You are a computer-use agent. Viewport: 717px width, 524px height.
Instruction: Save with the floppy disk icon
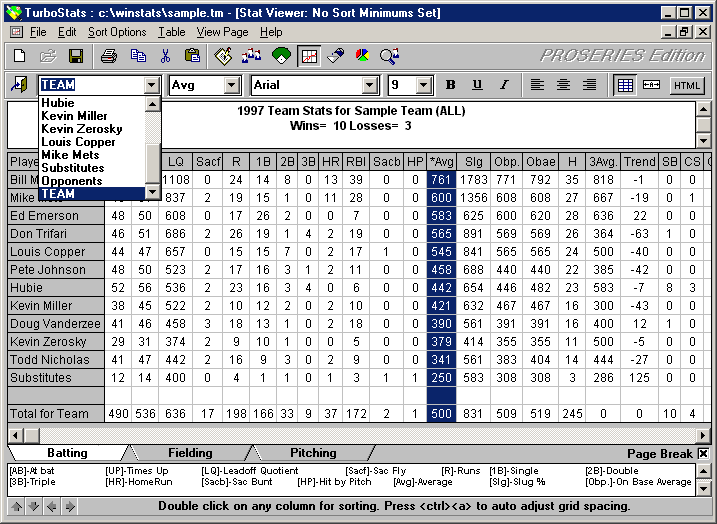pos(75,56)
